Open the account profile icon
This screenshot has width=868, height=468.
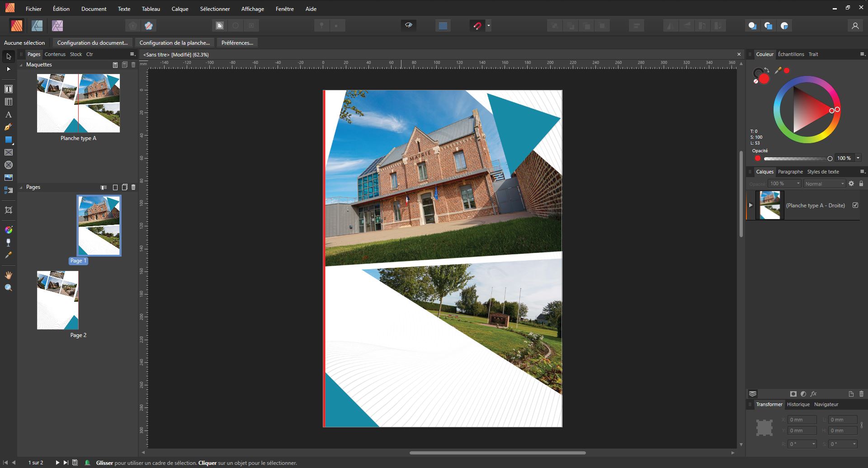point(855,26)
